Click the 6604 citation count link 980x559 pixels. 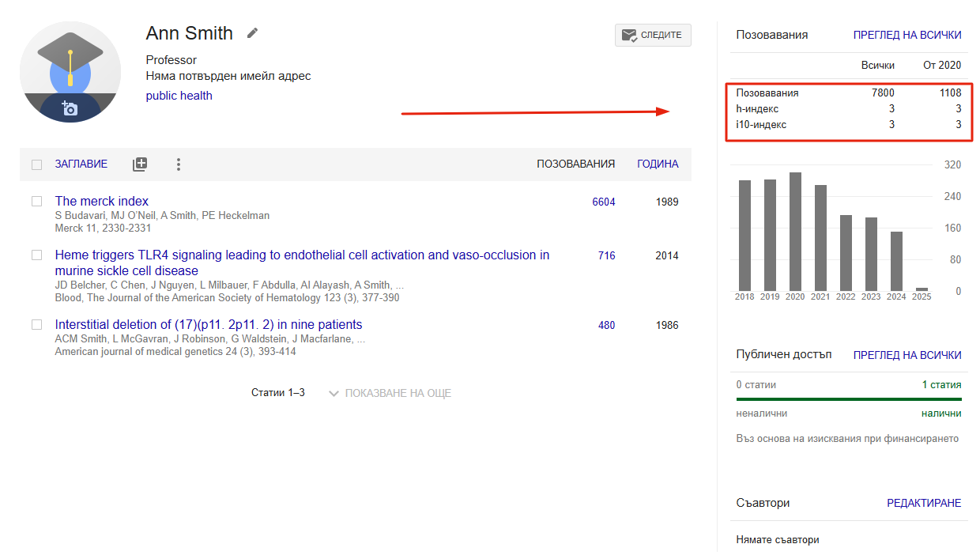(604, 202)
